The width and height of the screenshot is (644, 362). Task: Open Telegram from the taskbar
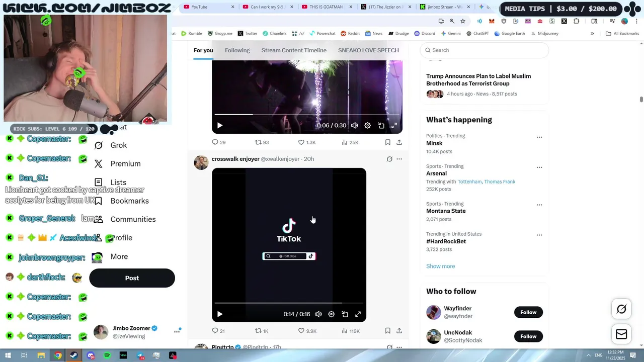pos(140,355)
